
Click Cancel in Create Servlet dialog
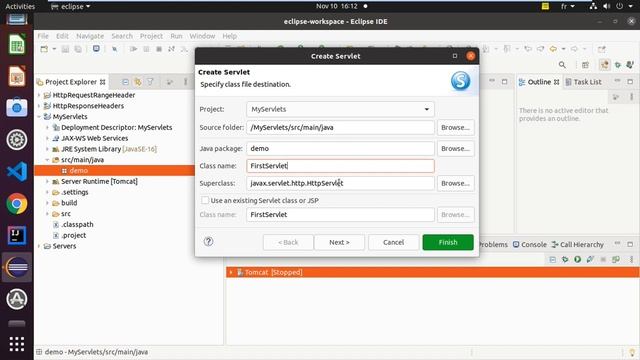[x=393, y=242]
